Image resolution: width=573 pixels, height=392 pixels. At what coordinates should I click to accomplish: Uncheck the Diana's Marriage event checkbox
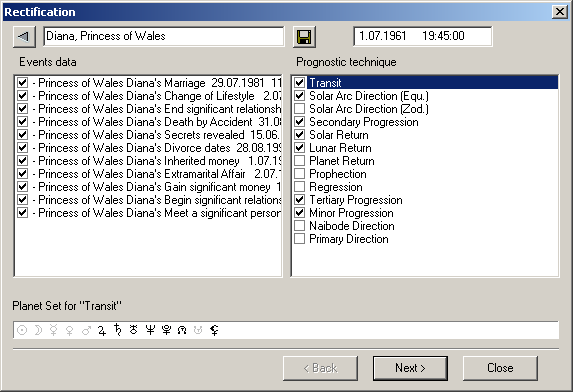pos(22,83)
